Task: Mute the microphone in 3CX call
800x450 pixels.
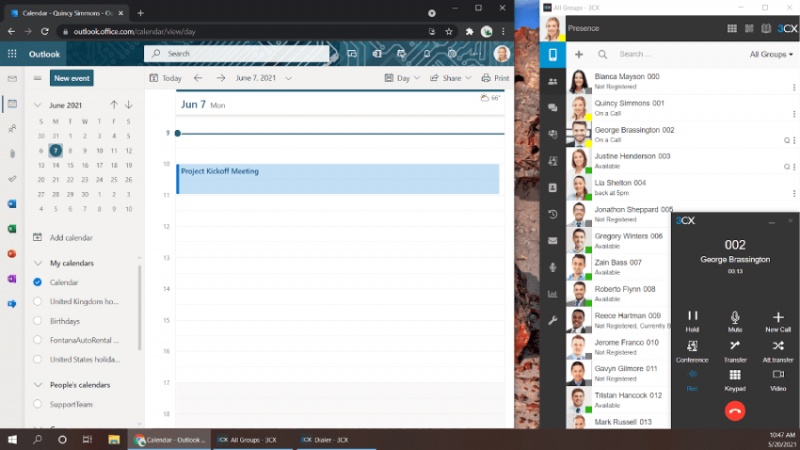Action: click(735, 319)
